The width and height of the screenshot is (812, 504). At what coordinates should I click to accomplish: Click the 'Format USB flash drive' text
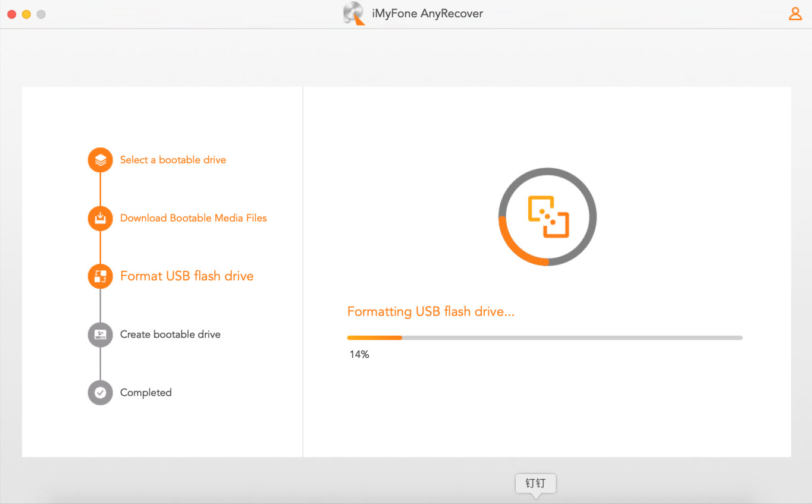coord(187,276)
